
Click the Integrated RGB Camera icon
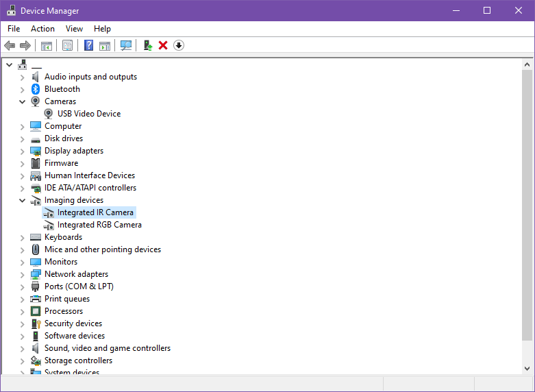click(49, 225)
